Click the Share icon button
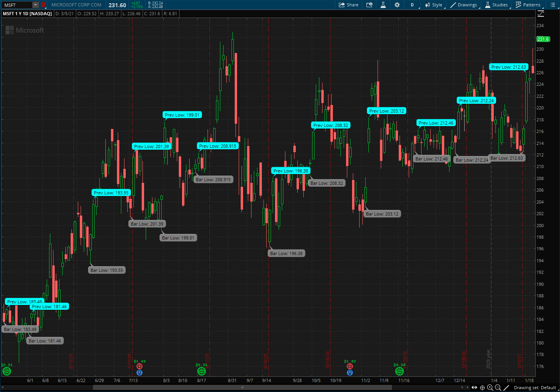 [x=348, y=5]
